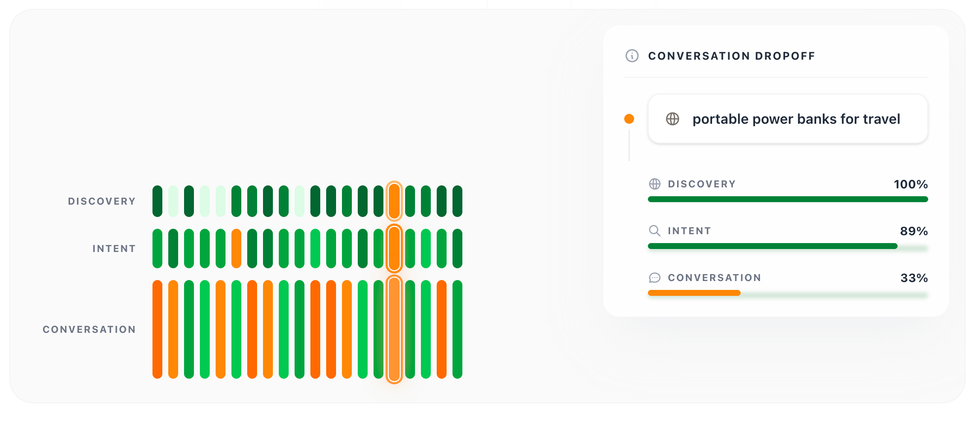Select the INTENT row label on the chart
The image size is (980, 427).
[x=114, y=249]
